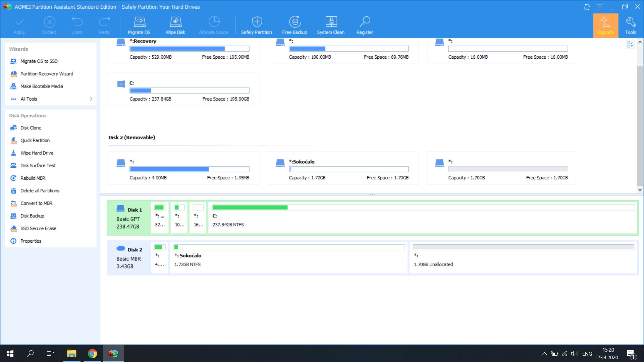Click Sokoćalo usage bar in Disk 2 map
Viewport: 644px width, 362px height.
click(289, 247)
